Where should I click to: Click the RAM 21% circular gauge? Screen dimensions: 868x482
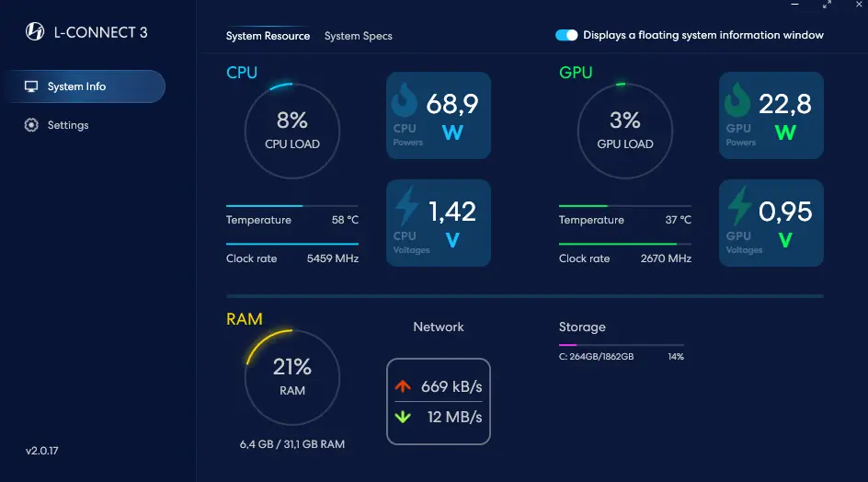pos(292,377)
